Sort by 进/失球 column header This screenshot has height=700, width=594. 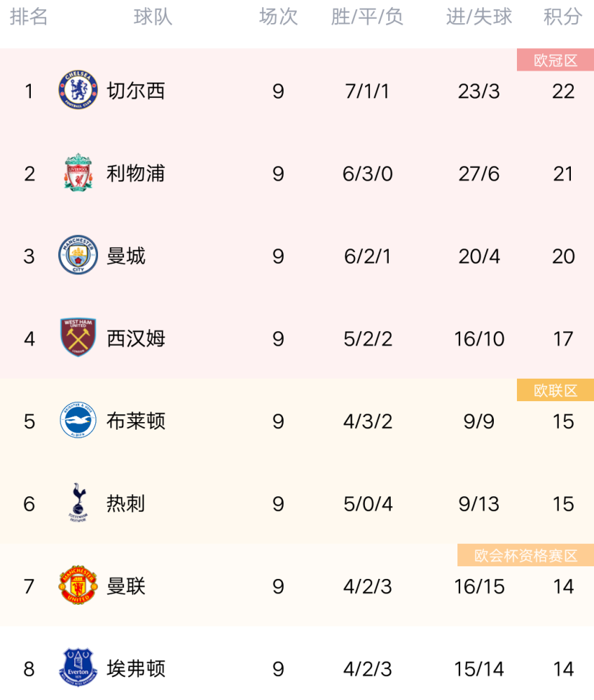pos(479,17)
